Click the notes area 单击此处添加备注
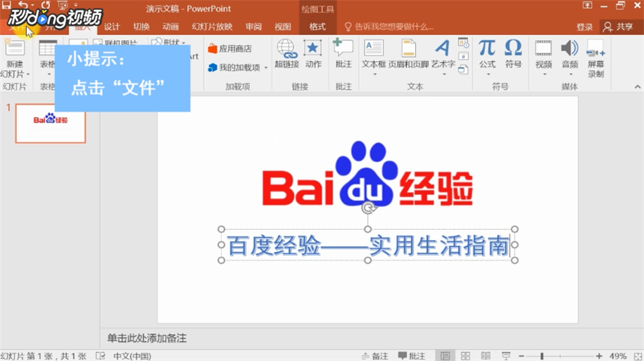Viewport: 644px width, 361px height. [x=146, y=338]
